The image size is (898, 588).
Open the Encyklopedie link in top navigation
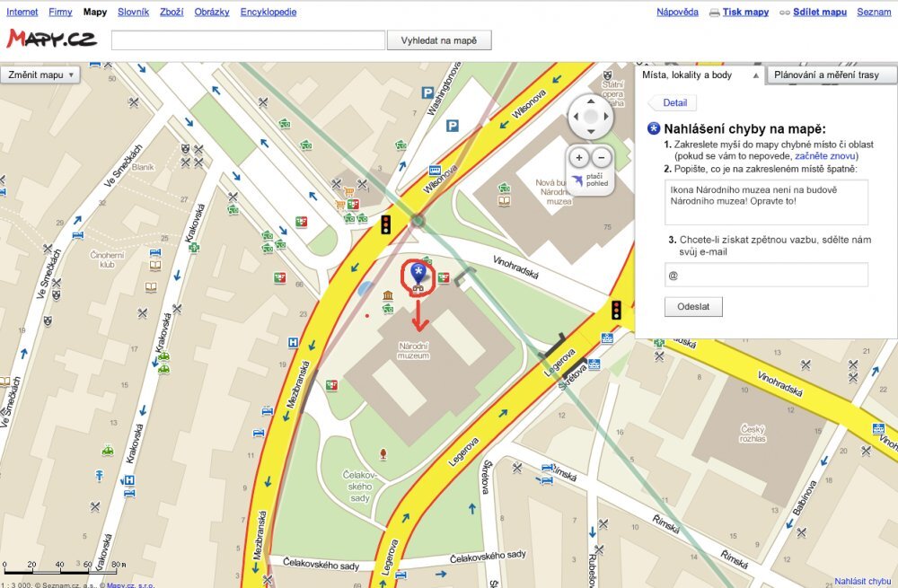(269, 13)
